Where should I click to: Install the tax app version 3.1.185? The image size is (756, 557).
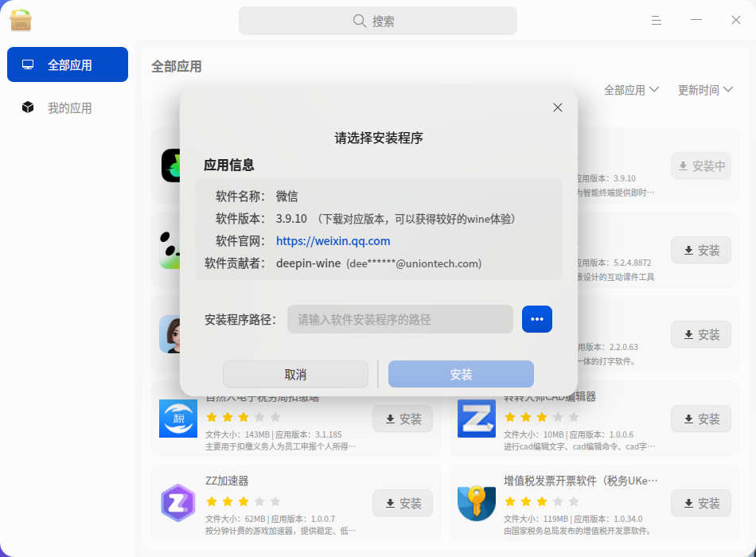click(x=403, y=419)
